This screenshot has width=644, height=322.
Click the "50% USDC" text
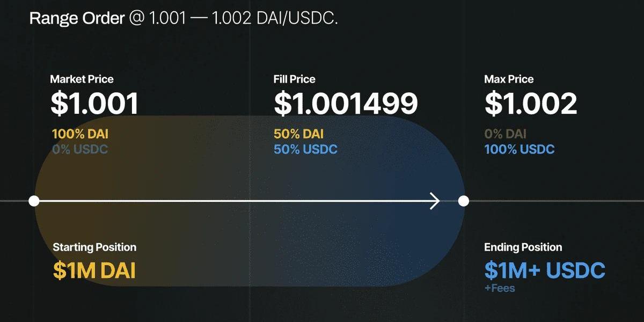(x=305, y=149)
